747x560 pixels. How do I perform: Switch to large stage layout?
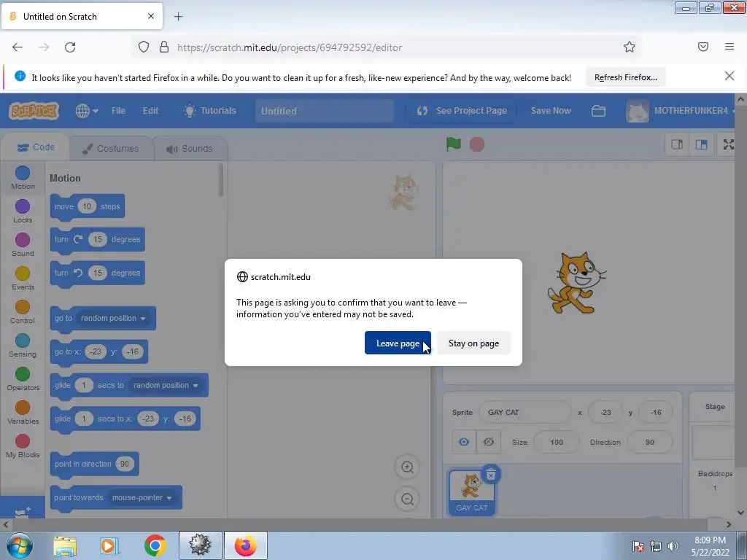[701, 144]
